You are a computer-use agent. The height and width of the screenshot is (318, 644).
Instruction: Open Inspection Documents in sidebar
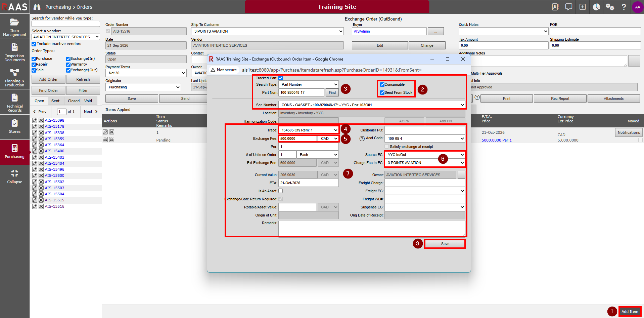(x=15, y=52)
